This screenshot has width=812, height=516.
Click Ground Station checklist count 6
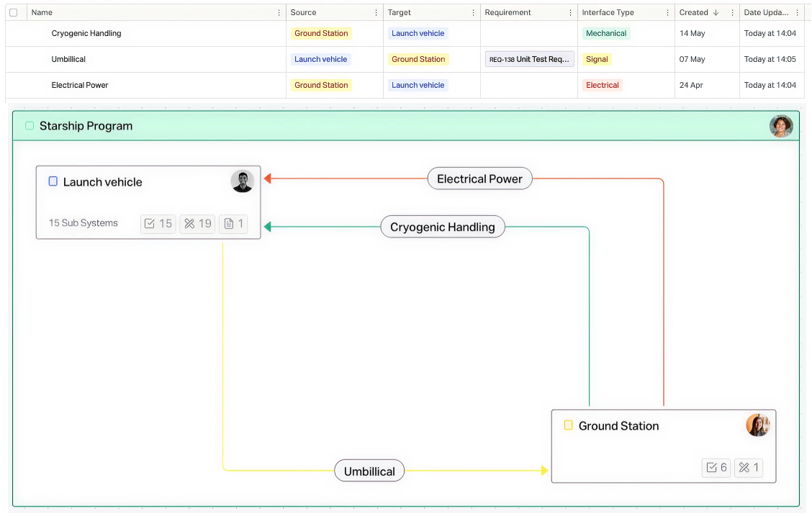point(717,468)
